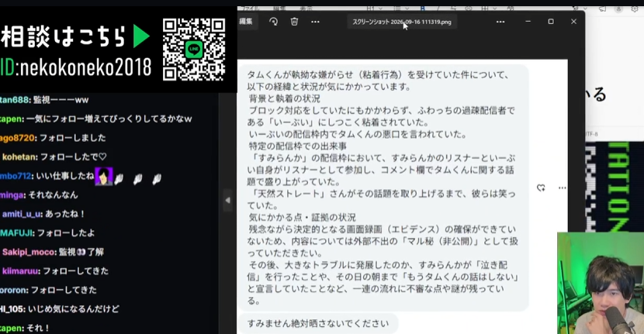Click the eyes emoji in Sakipi_moco's message
Viewport: 644px width, 334px height.
(81, 252)
